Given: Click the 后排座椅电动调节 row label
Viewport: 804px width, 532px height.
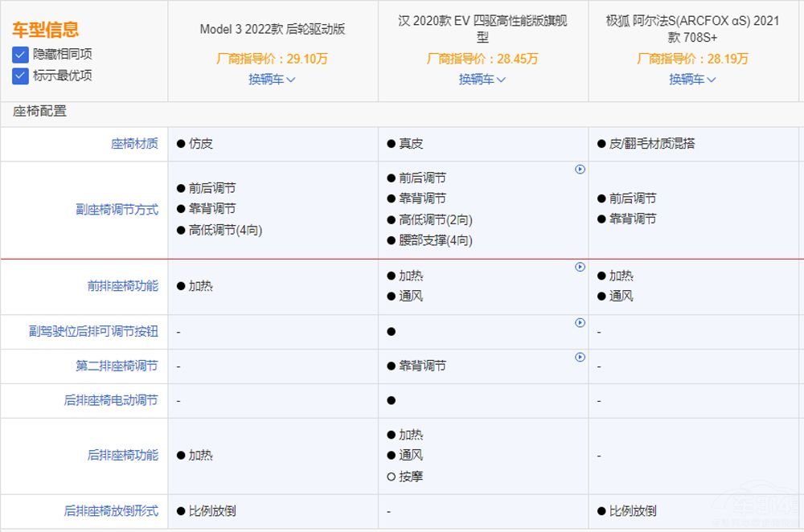Looking at the screenshot, I should (111, 400).
